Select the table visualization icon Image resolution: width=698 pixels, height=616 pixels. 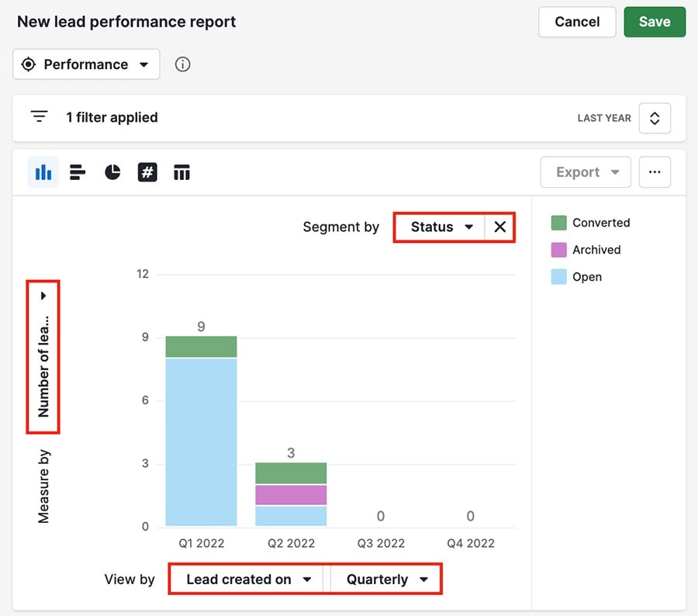tap(181, 171)
